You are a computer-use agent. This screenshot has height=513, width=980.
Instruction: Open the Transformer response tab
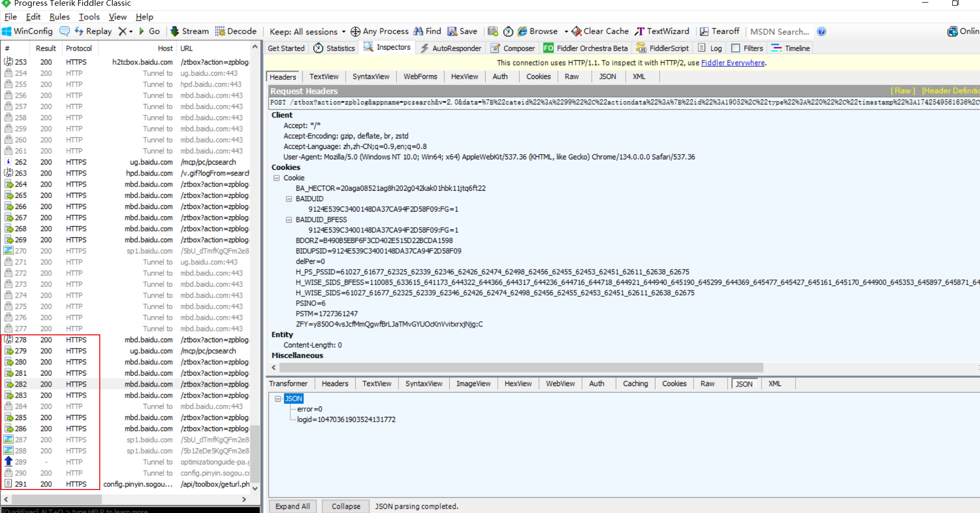click(x=288, y=383)
